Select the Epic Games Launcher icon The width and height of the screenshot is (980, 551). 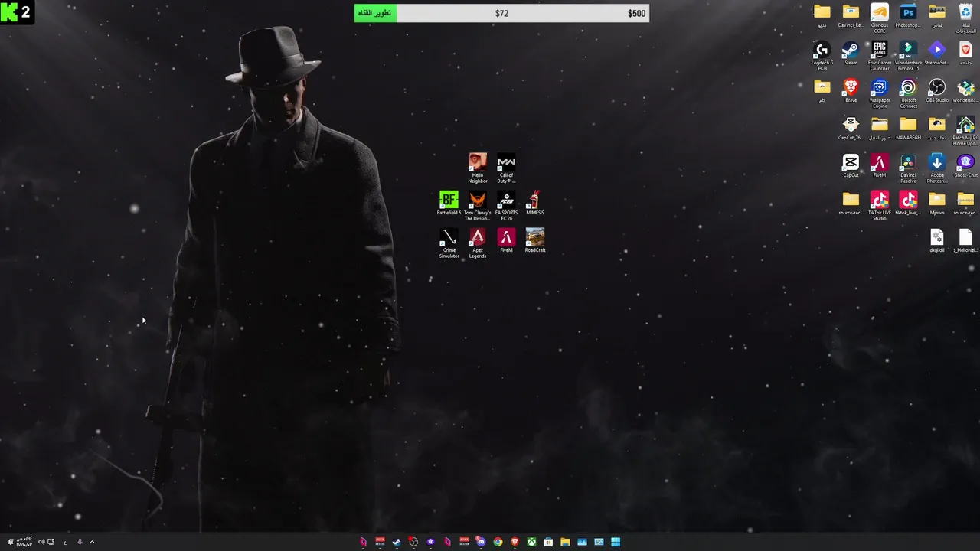pyautogui.click(x=880, y=56)
